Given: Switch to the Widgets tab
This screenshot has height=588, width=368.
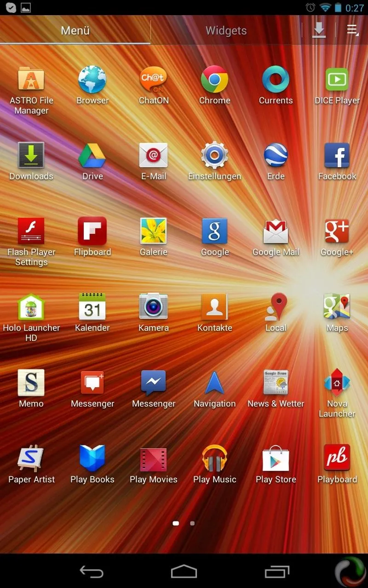Looking at the screenshot, I should (226, 30).
